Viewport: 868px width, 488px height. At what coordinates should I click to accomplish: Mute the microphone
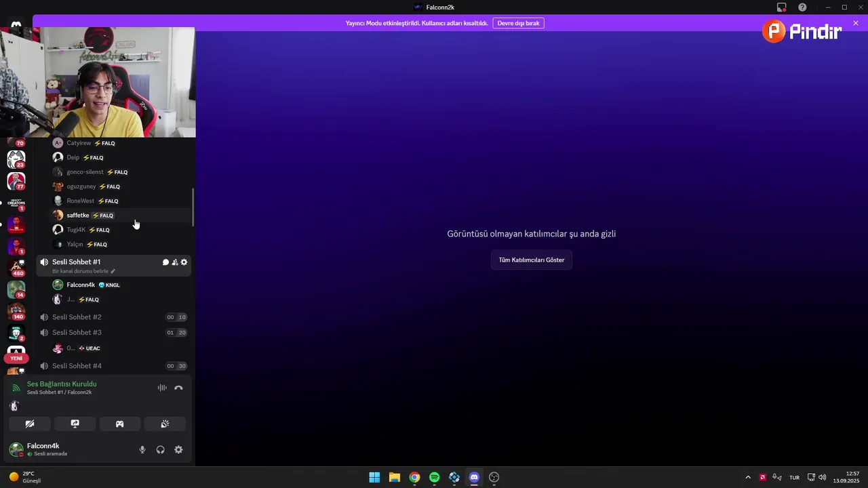pos(142,449)
